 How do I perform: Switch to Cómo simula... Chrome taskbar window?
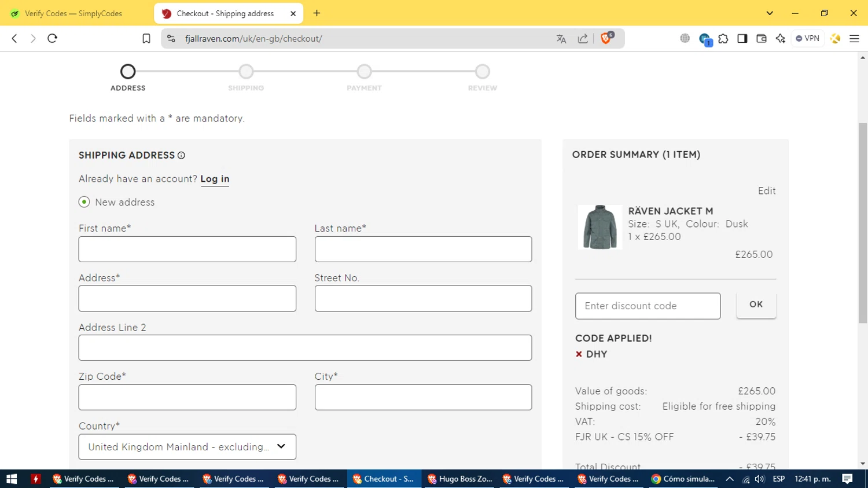(x=683, y=479)
